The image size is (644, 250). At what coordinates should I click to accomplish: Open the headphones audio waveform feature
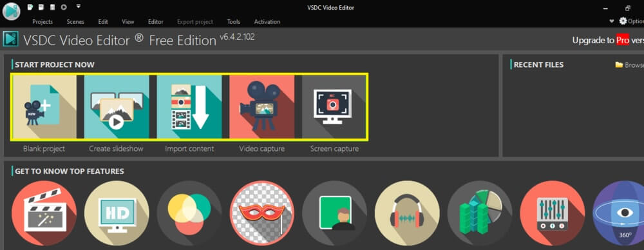pos(408,213)
